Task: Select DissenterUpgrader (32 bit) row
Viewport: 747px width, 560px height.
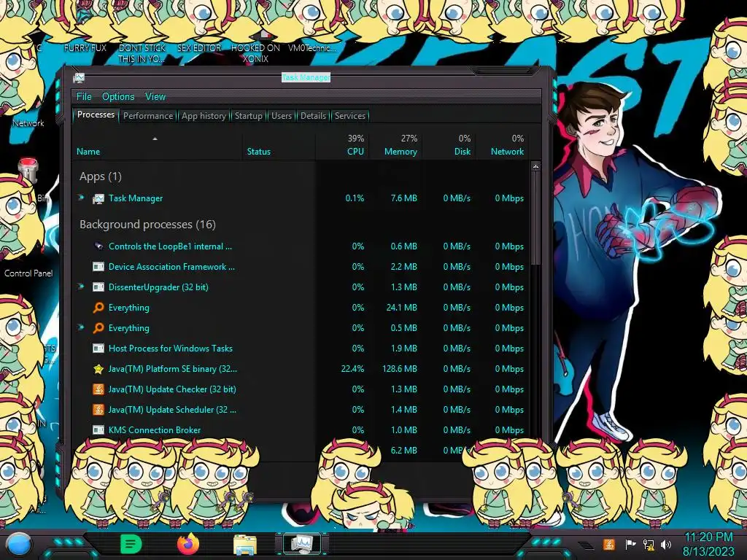Action: [301, 287]
